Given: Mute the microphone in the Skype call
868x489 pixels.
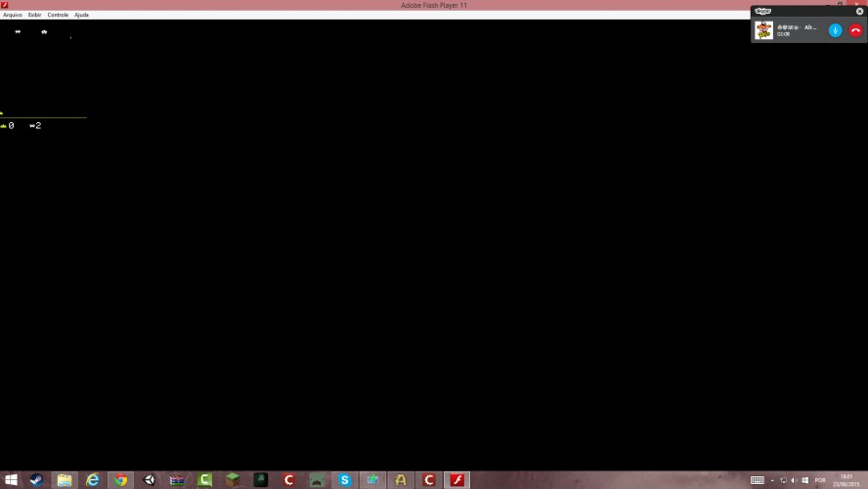Looking at the screenshot, I should coord(836,30).
